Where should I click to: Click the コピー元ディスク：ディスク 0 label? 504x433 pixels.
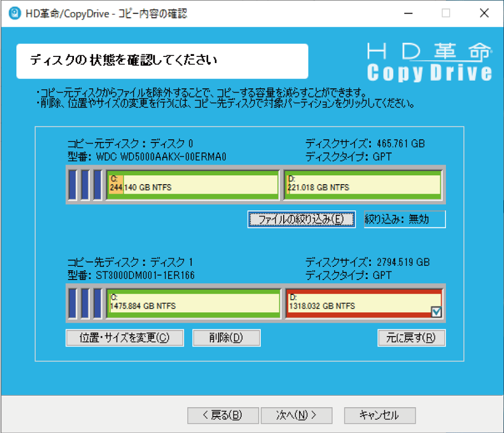pos(130,144)
